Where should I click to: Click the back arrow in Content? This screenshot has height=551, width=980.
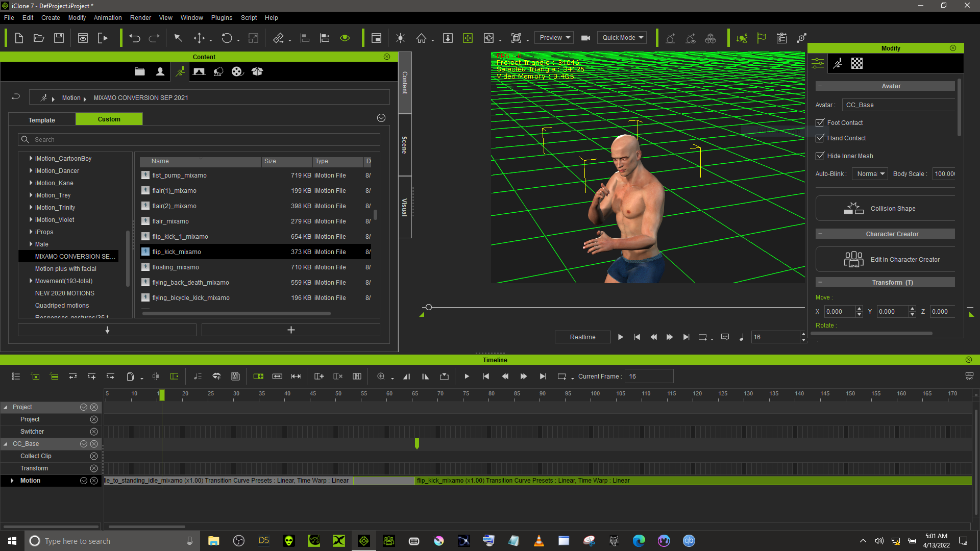[x=16, y=97]
